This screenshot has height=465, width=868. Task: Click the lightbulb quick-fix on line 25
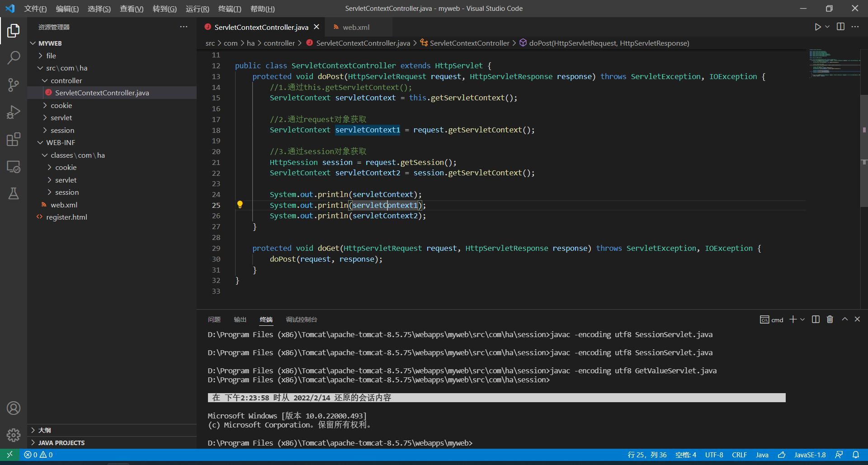[240, 205]
